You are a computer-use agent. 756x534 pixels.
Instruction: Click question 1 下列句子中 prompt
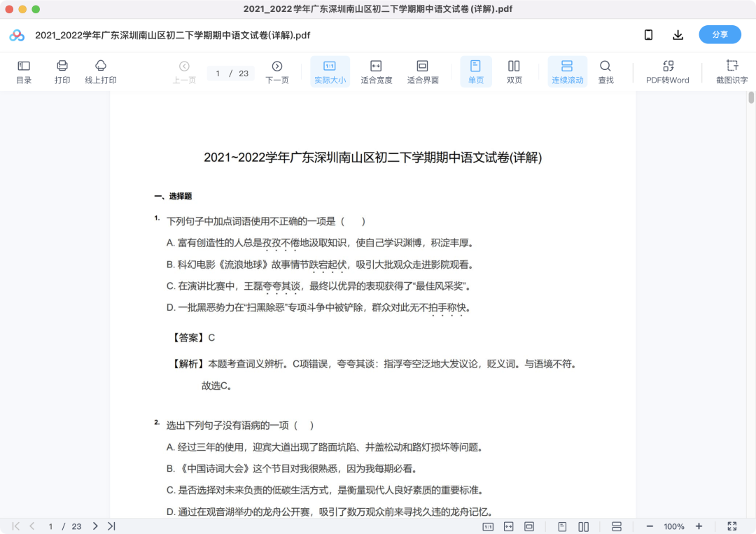[x=266, y=221]
